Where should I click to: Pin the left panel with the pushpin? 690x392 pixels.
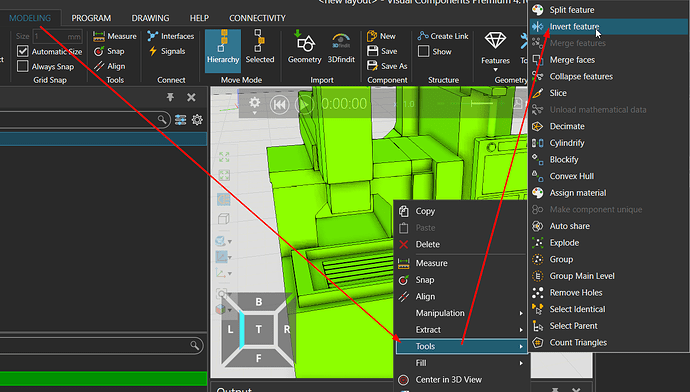click(170, 97)
